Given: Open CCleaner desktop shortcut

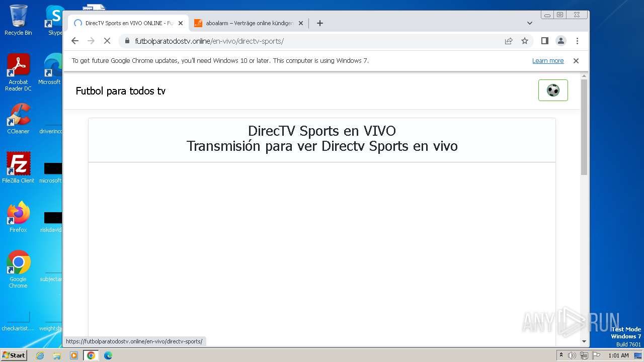Looking at the screenshot, I should pyautogui.click(x=18, y=119).
